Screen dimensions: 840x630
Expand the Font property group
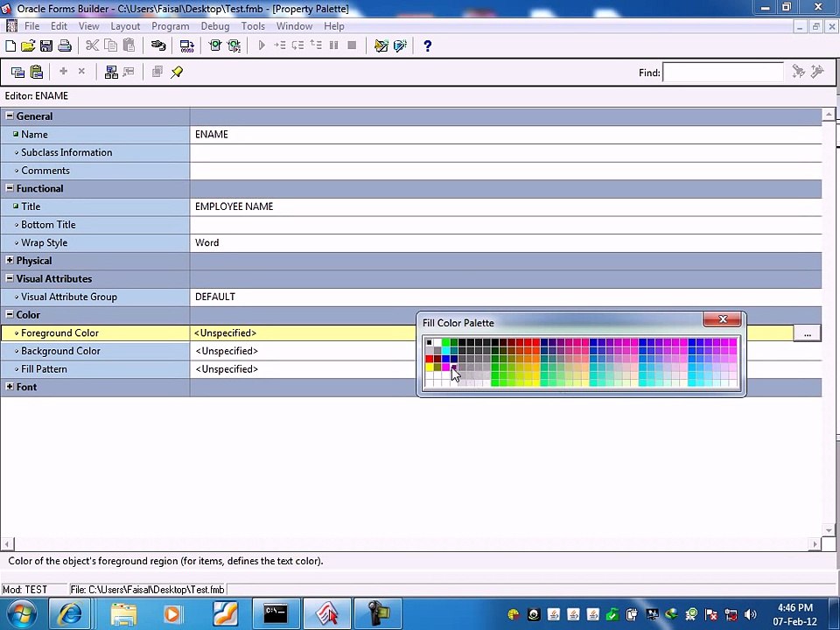(10, 387)
